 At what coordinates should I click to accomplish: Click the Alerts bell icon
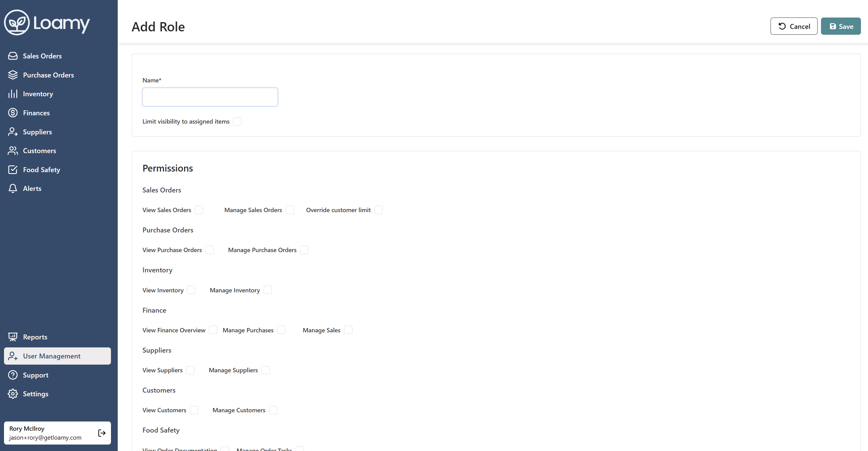coord(13,188)
